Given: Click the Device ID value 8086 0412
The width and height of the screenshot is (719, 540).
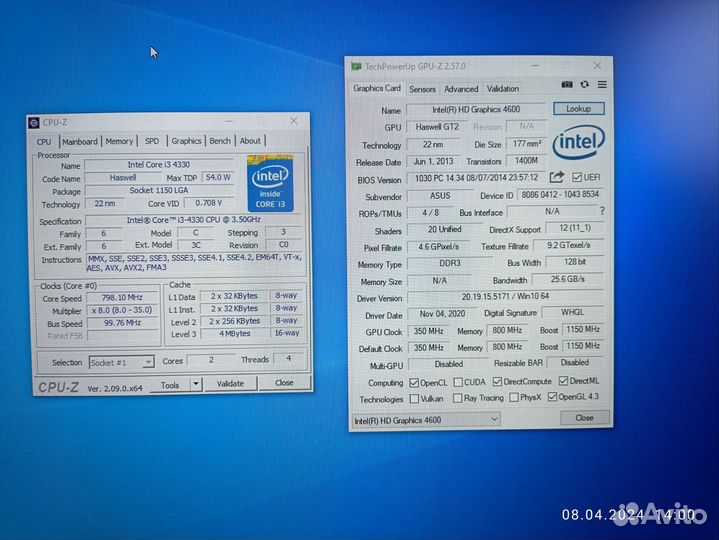Looking at the screenshot, I should click(x=560, y=195).
